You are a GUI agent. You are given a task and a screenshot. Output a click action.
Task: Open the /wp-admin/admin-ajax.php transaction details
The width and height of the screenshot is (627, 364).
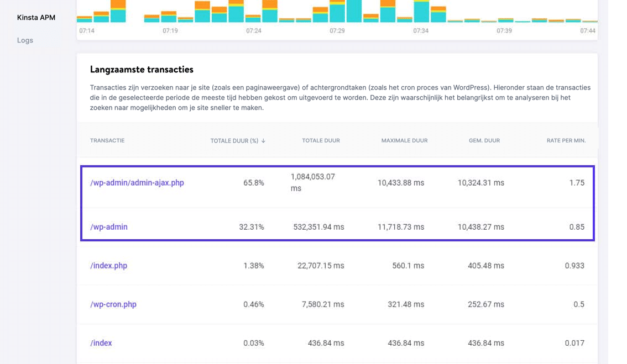pos(138,182)
